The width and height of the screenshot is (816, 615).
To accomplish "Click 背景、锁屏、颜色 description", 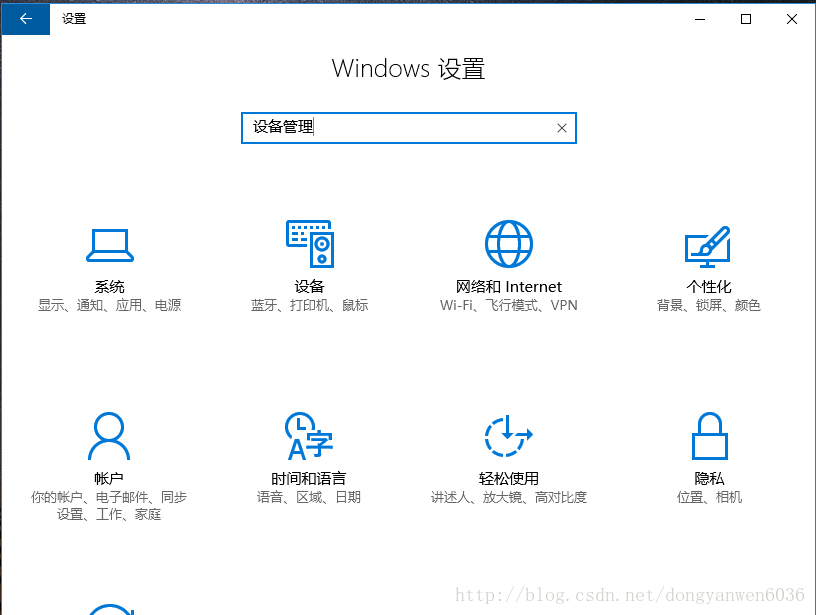I will [x=709, y=305].
